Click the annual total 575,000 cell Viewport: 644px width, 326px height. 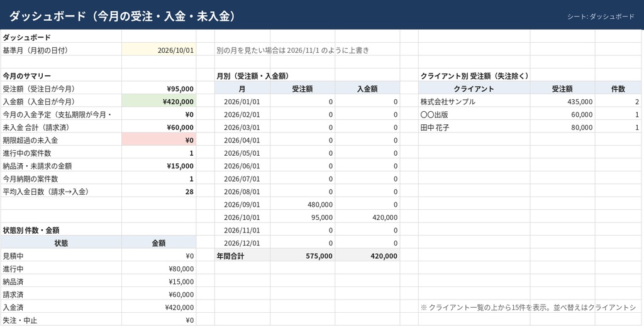303,256
